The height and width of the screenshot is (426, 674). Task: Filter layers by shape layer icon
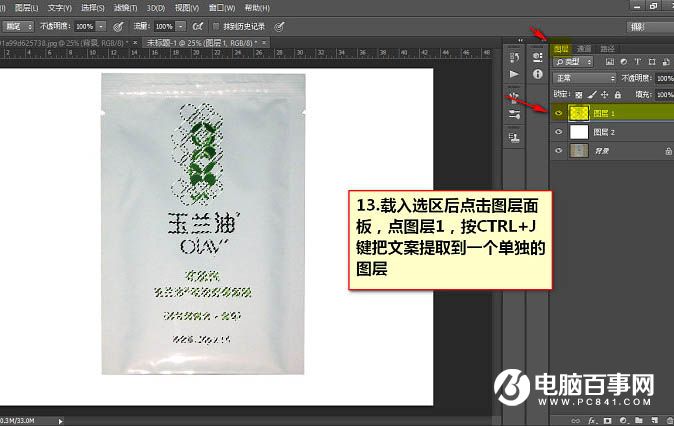(x=652, y=62)
